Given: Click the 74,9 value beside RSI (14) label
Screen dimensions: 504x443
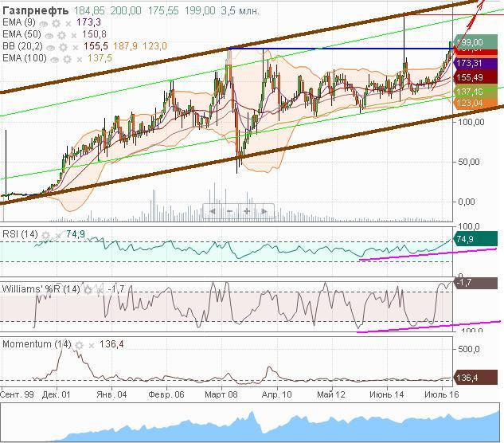Looking at the screenshot, I should click(x=76, y=234).
